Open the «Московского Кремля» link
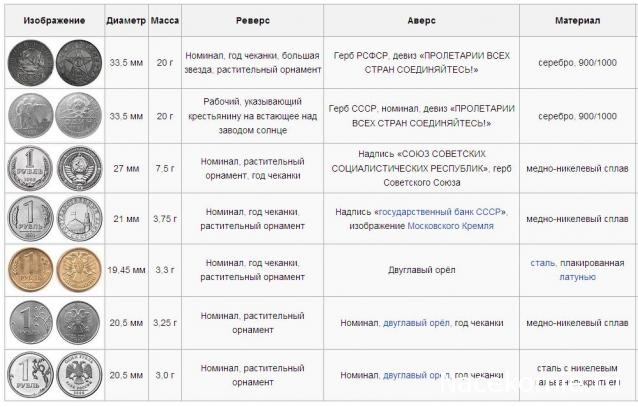The height and width of the screenshot is (407, 638). [x=450, y=226]
